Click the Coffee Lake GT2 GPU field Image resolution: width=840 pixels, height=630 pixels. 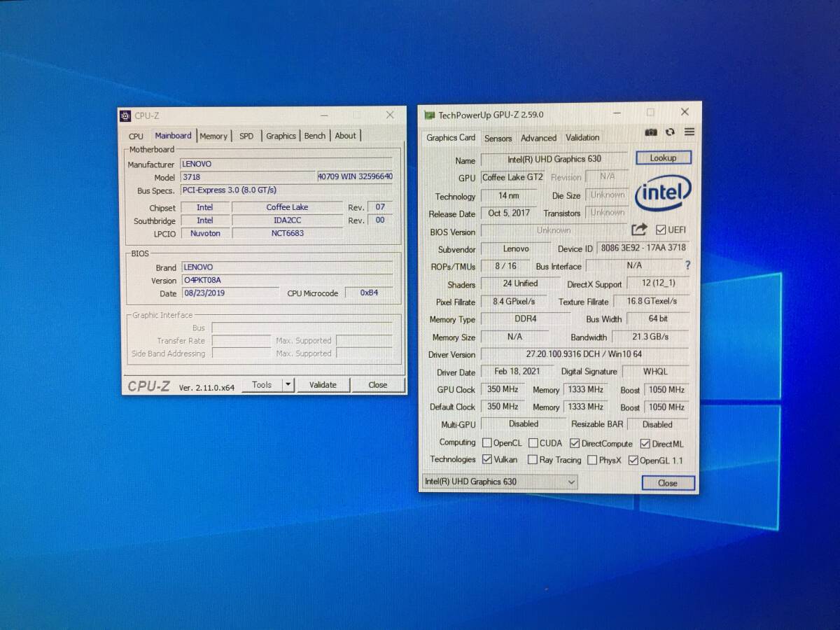click(x=512, y=177)
